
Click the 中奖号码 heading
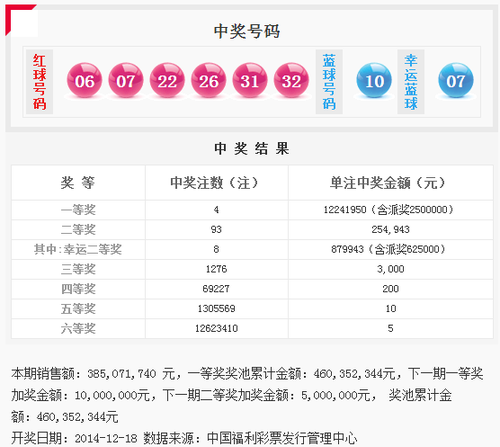247,31
